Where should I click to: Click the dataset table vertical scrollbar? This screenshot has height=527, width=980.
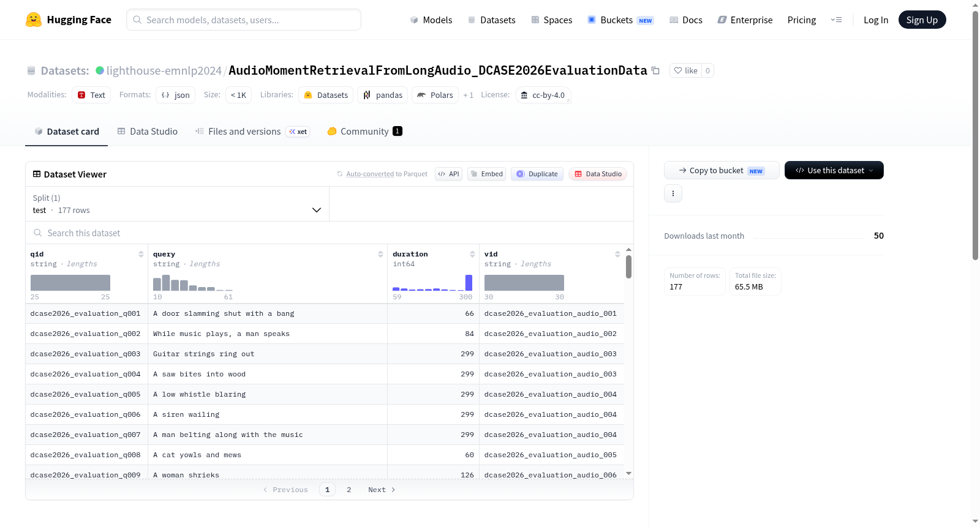(628, 267)
